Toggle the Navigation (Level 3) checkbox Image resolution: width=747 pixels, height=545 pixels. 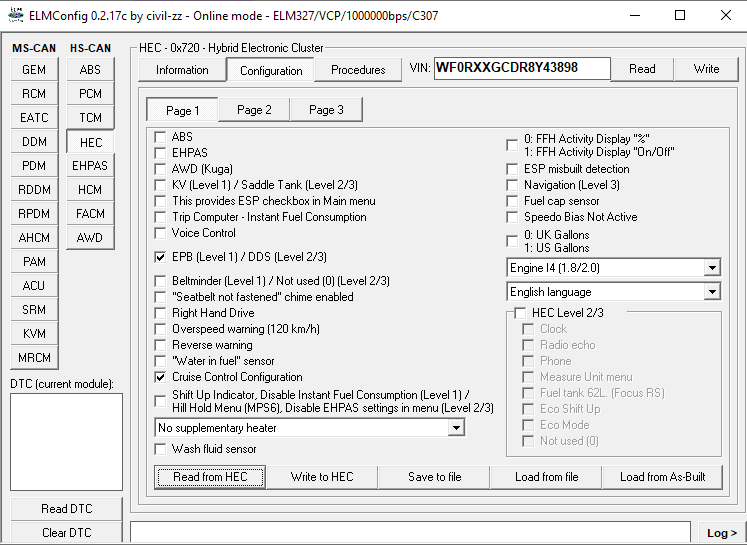pos(513,185)
